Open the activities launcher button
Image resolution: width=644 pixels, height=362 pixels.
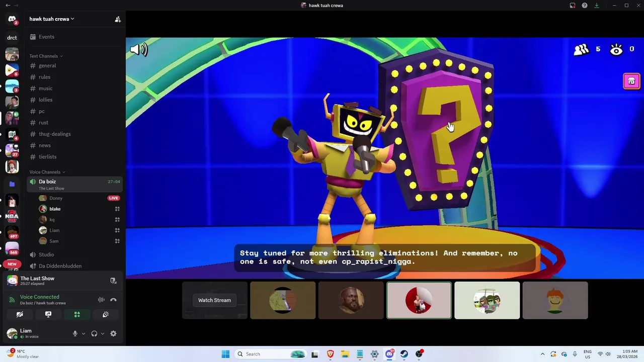pyautogui.click(x=77, y=314)
